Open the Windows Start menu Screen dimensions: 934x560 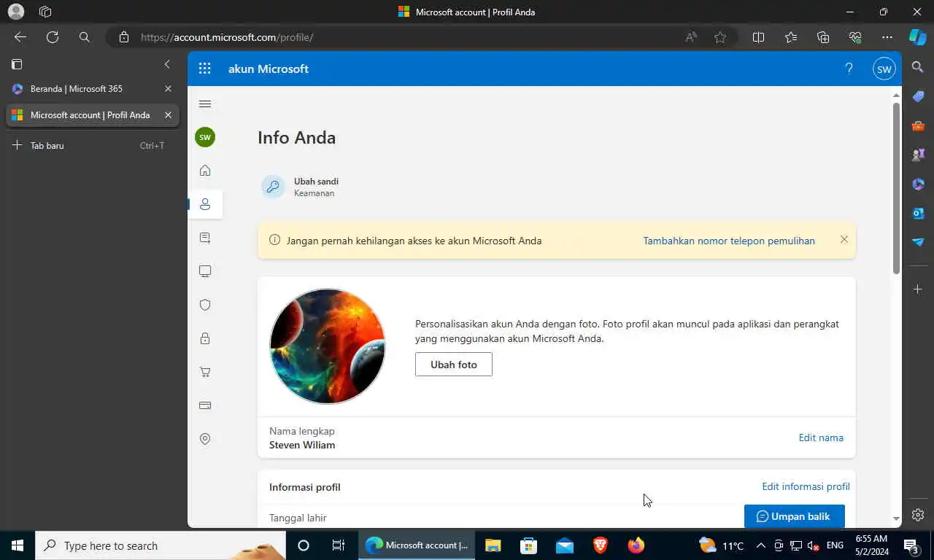pos(18,545)
